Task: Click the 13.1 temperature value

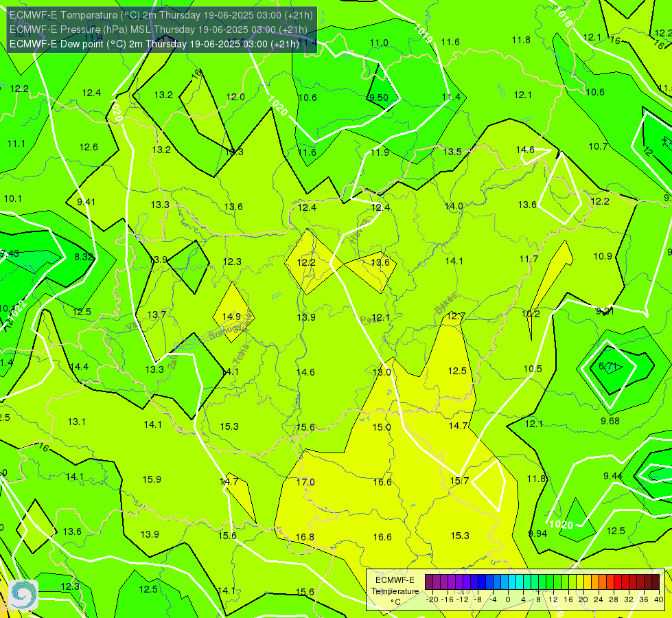Action: pyautogui.click(x=77, y=422)
